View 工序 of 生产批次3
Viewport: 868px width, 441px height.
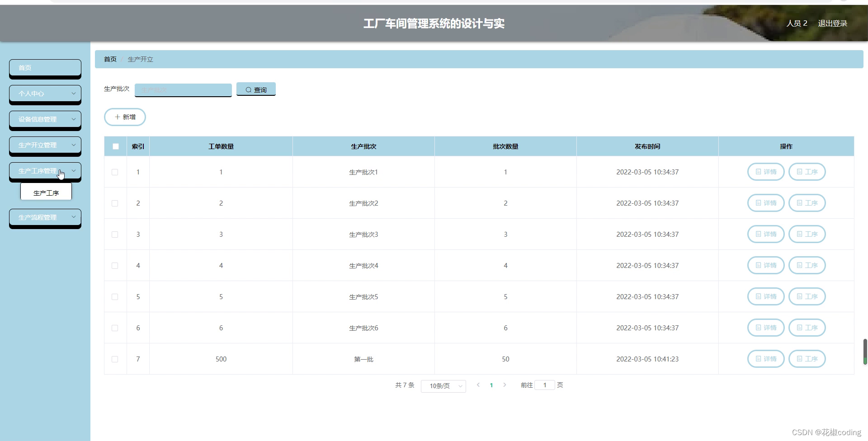[807, 234]
